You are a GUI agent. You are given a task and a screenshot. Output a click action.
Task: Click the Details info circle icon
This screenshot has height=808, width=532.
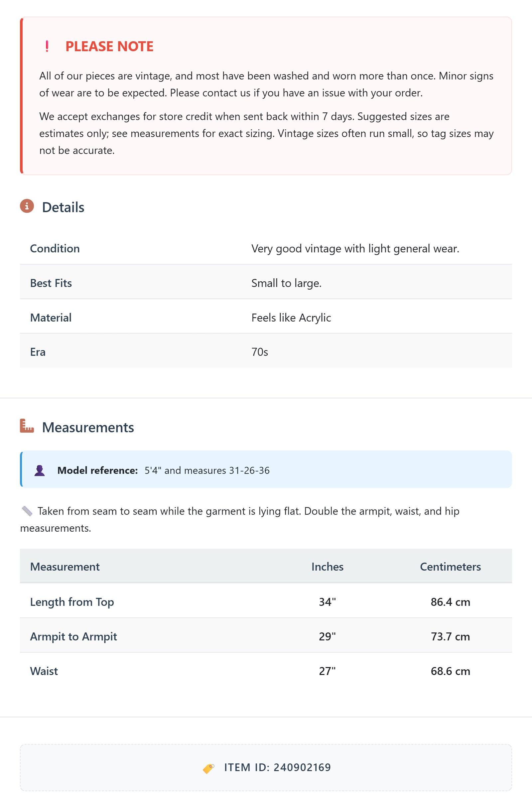(27, 206)
